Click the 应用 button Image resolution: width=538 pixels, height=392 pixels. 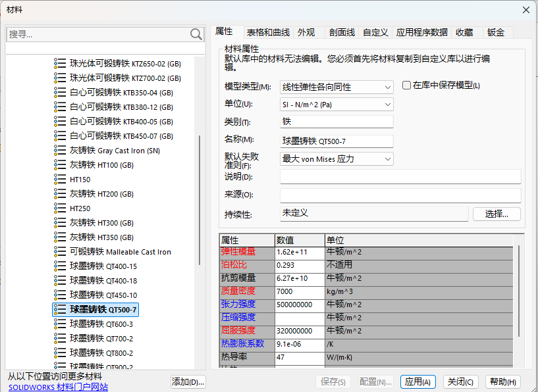(x=417, y=381)
